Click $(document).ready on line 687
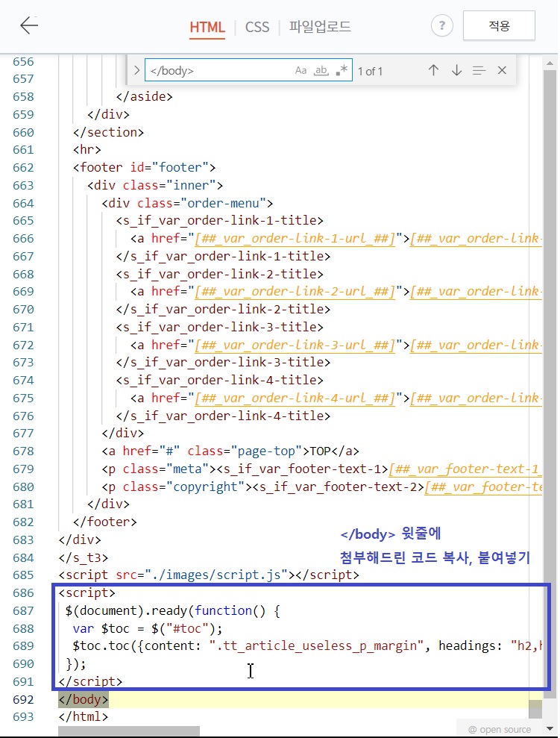The width and height of the screenshot is (560, 738). tap(173, 611)
